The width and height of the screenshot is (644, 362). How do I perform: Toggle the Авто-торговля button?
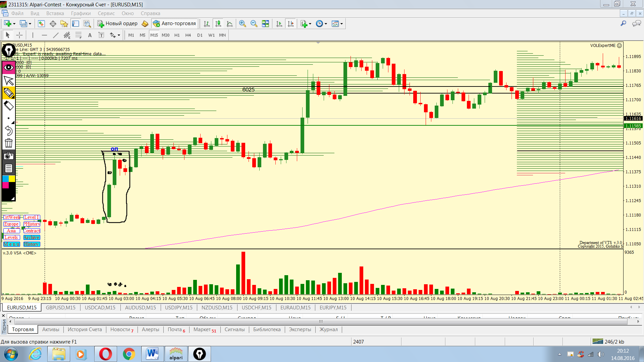click(x=174, y=23)
